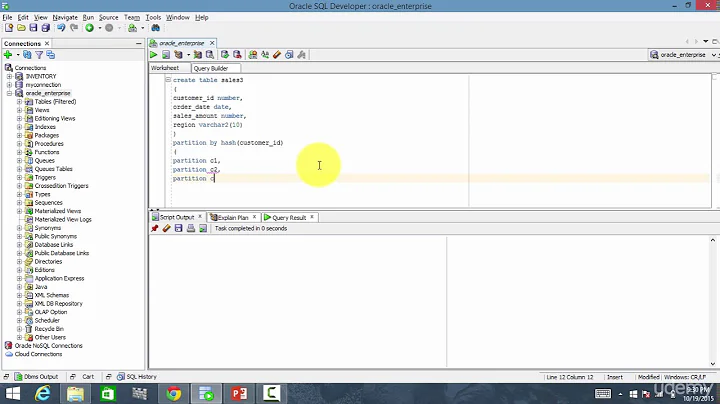Open the Navigate menu
Image resolution: width=720 pixels, height=404 pixels.
pyautogui.click(x=65, y=17)
